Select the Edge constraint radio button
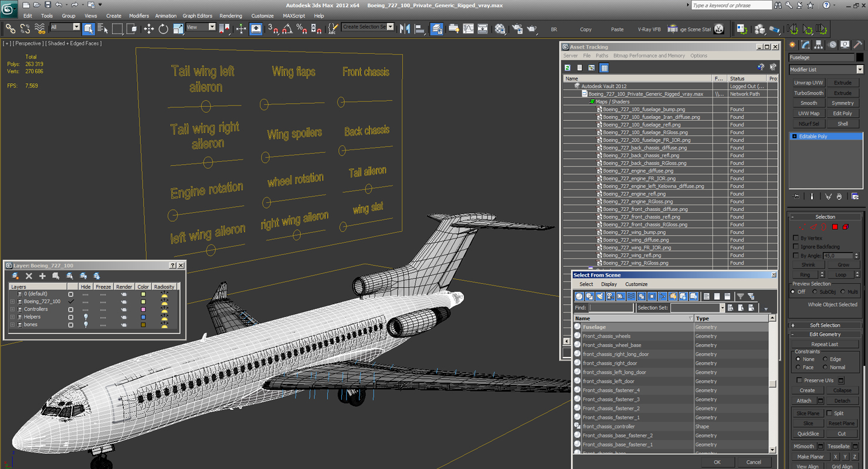This screenshot has height=469, width=868. click(x=825, y=359)
